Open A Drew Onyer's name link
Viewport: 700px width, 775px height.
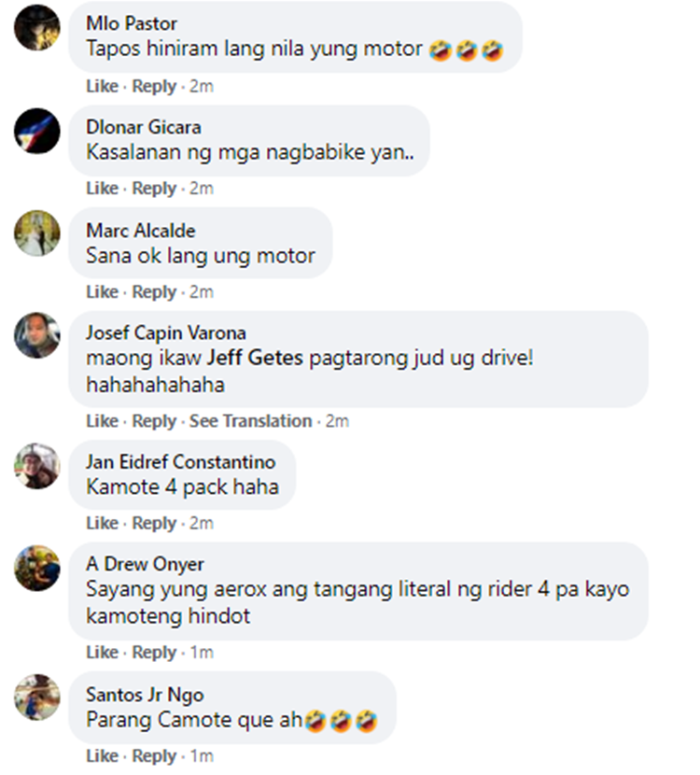tap(145, 564)
